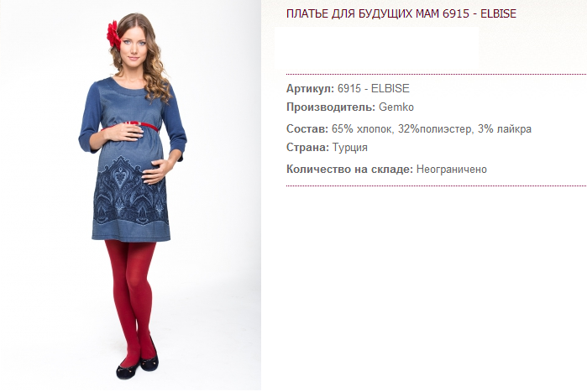The width and height of the screenshot is (587, 392).
Task: Open the maternity dress product photo
Action: click(x=130, y=196)
